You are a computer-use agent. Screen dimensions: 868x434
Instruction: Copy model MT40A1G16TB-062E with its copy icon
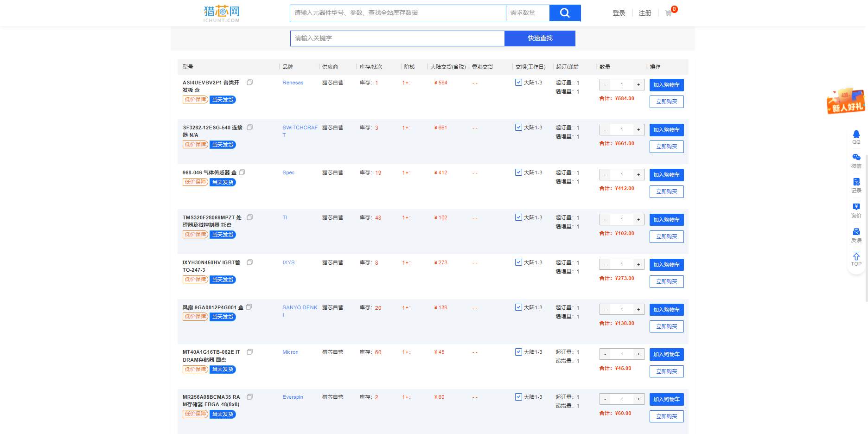coord(249,352)
